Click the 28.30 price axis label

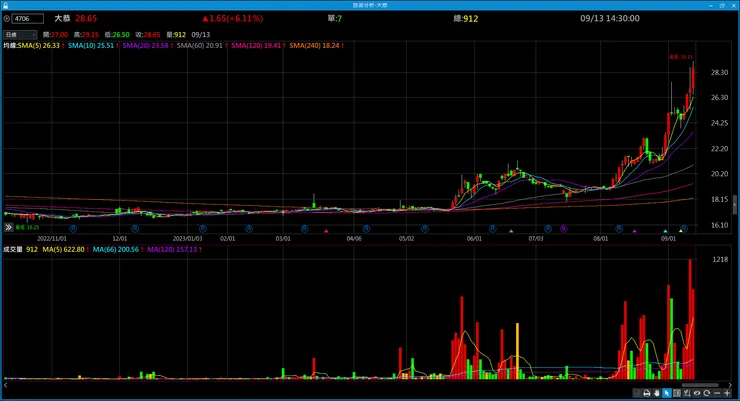point(719,72)
